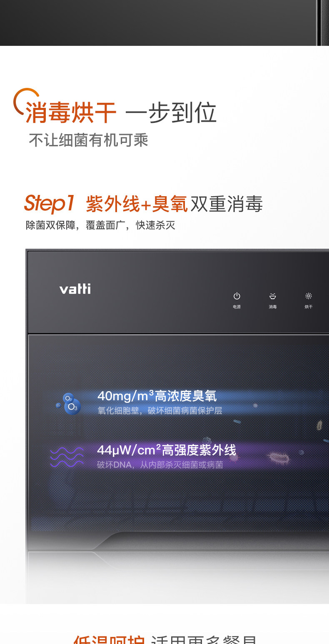Click the purple bacteria illustration
Screen dimensions: 329x644
tap(279, 458)
